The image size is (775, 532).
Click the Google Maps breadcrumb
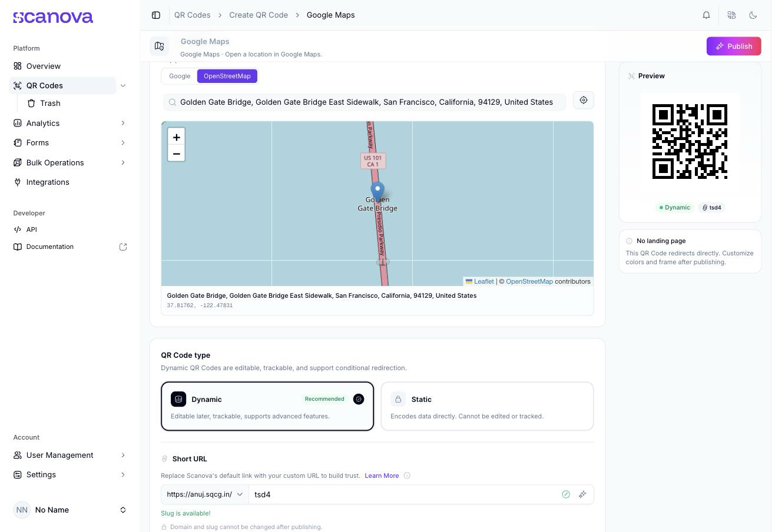coord(330,15)
